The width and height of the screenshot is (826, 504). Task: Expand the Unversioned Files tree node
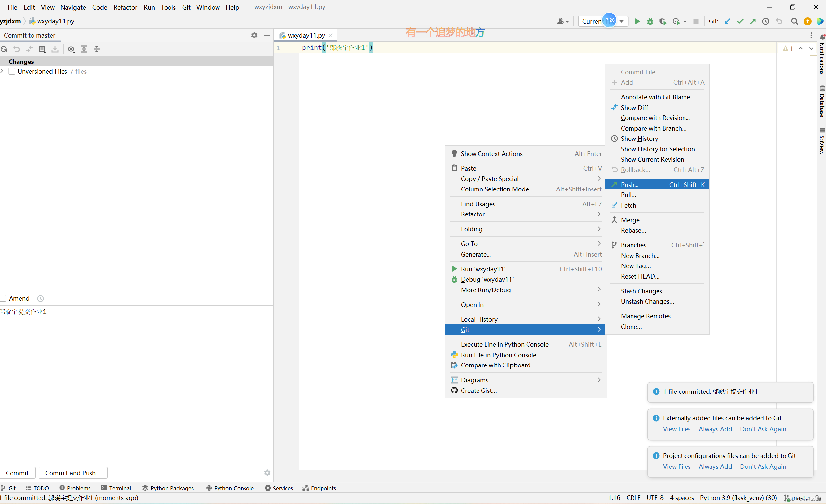pyautogui.click(x=2, y=71)
